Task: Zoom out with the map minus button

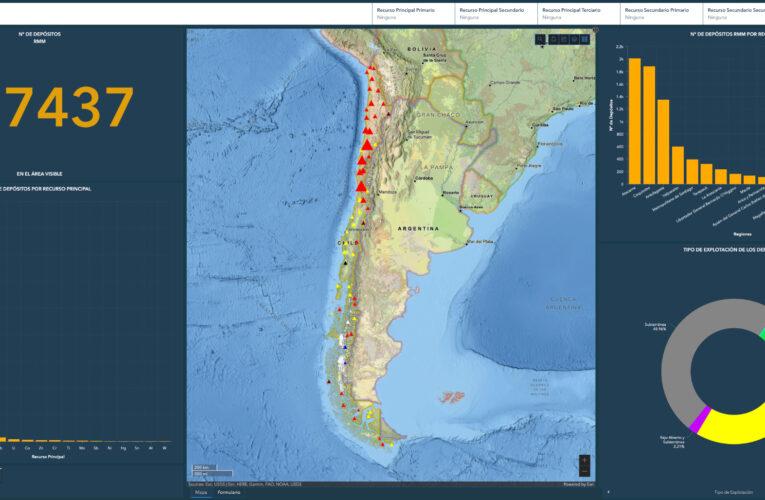Action: click(585, 471)
